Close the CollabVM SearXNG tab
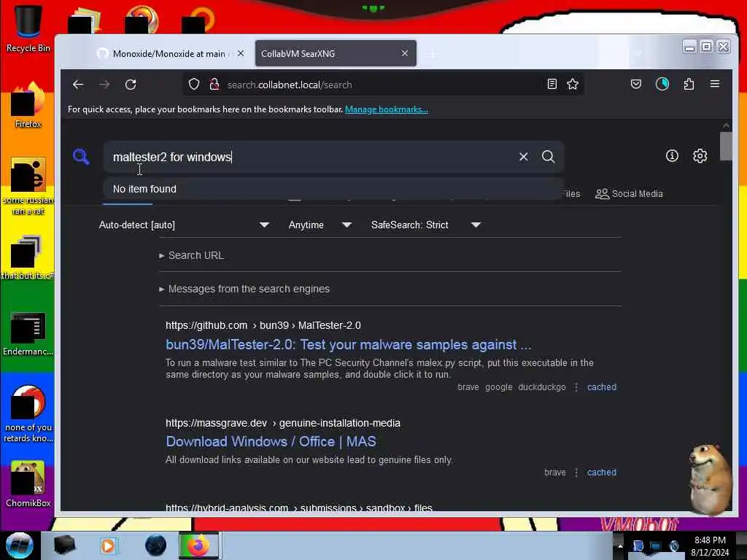 coord(405,53)
